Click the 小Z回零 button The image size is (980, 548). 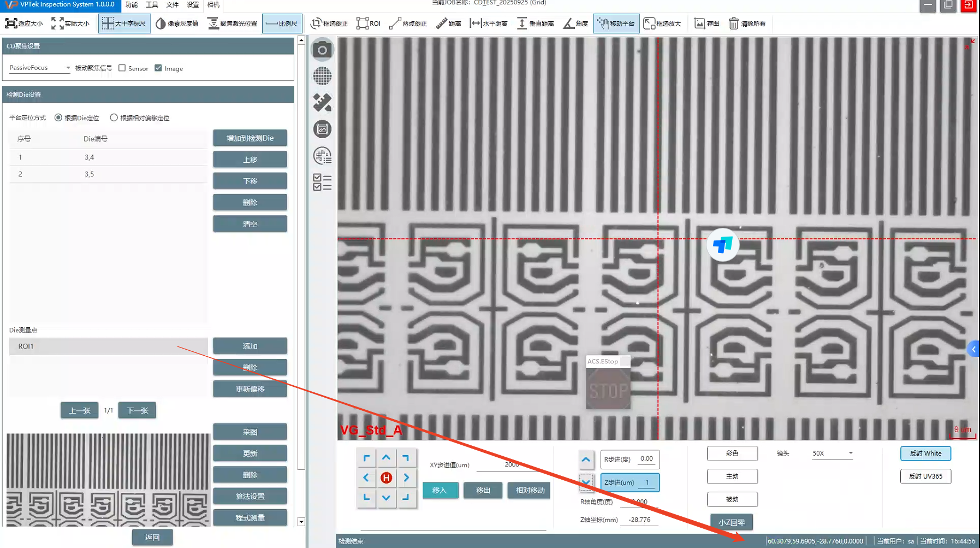pyautogui.click(x=731, y=522)
